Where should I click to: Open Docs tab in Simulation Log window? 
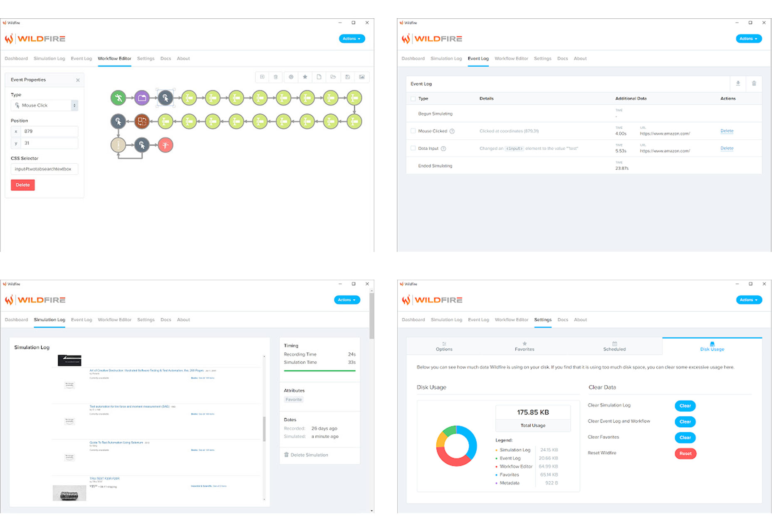(166, 320)
